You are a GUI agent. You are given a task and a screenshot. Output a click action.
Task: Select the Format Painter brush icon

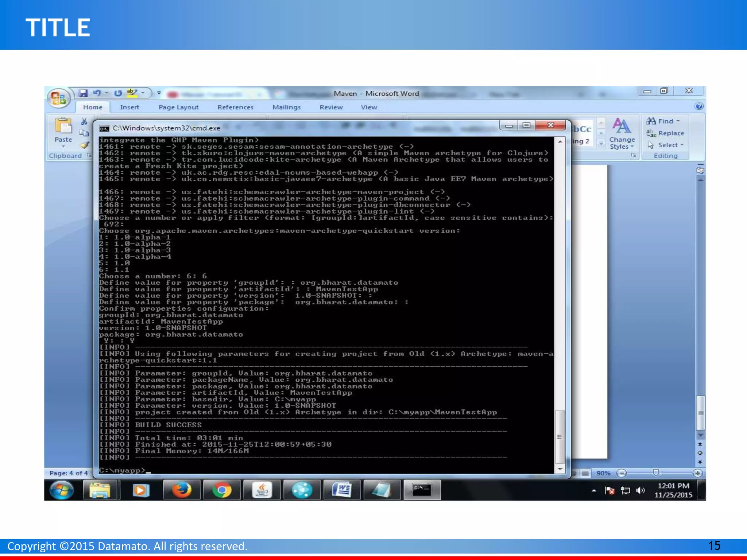85,145
